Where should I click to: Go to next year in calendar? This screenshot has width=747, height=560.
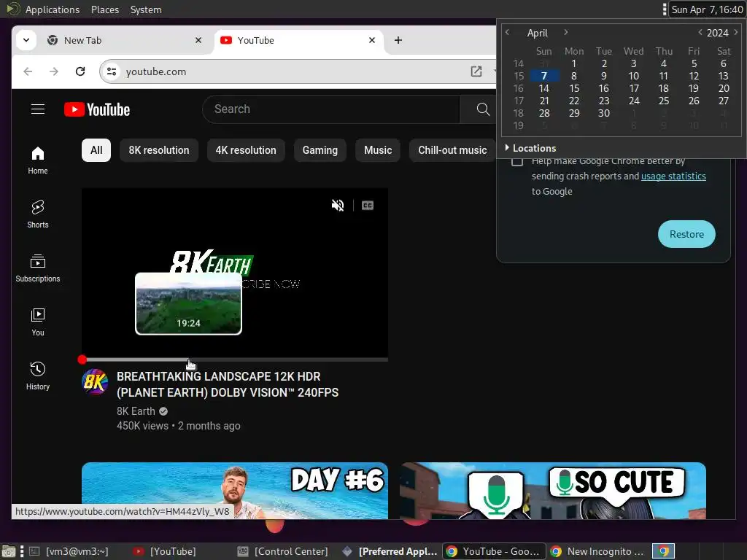click(x=735, y=32)
